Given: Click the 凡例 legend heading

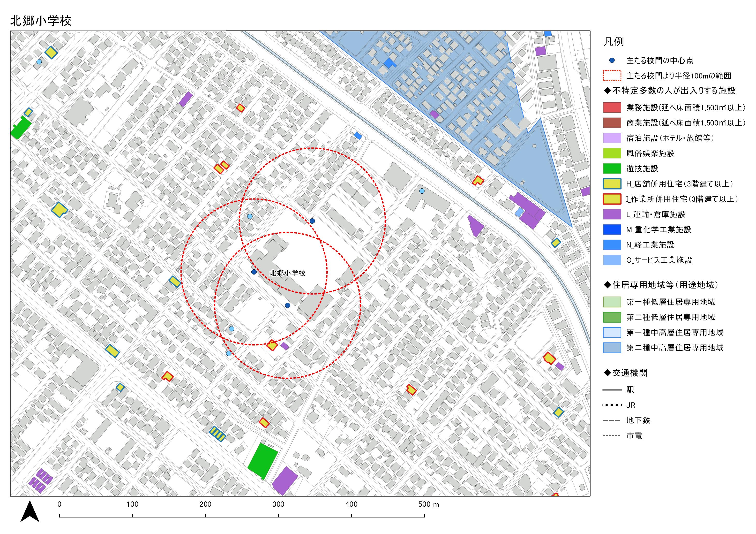Looking at the screenshot, I should click(614, 42).
